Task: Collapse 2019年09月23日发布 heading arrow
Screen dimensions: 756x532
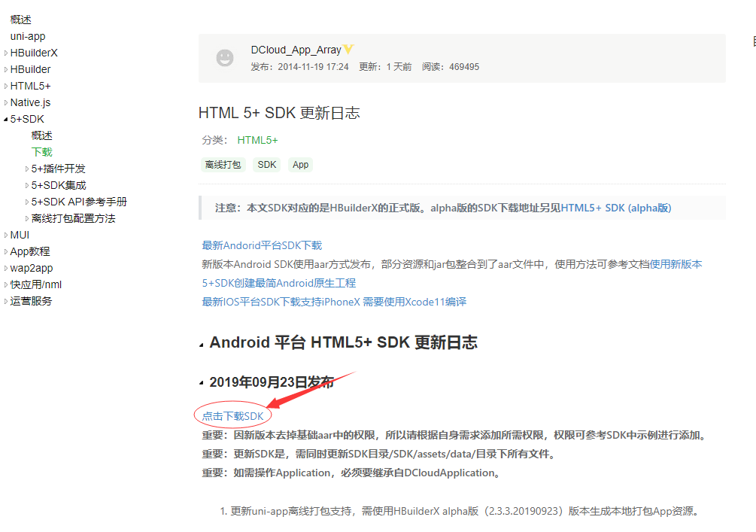Action: pos(201,384)
